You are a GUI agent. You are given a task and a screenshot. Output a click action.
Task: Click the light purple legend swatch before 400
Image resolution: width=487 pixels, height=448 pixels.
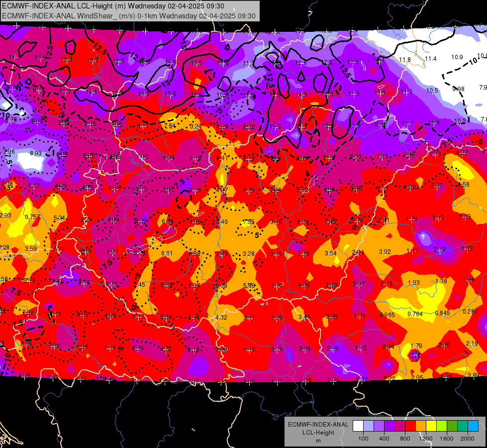379,426
